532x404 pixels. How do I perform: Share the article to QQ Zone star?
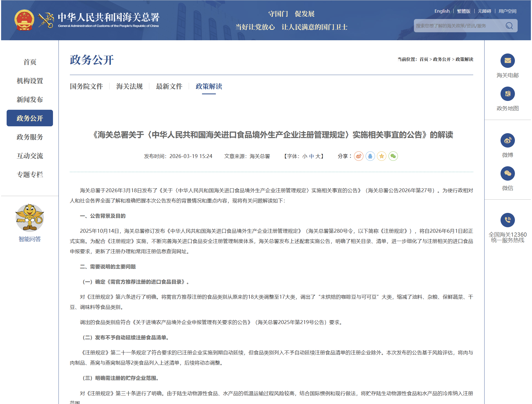[x=382, y=156]
